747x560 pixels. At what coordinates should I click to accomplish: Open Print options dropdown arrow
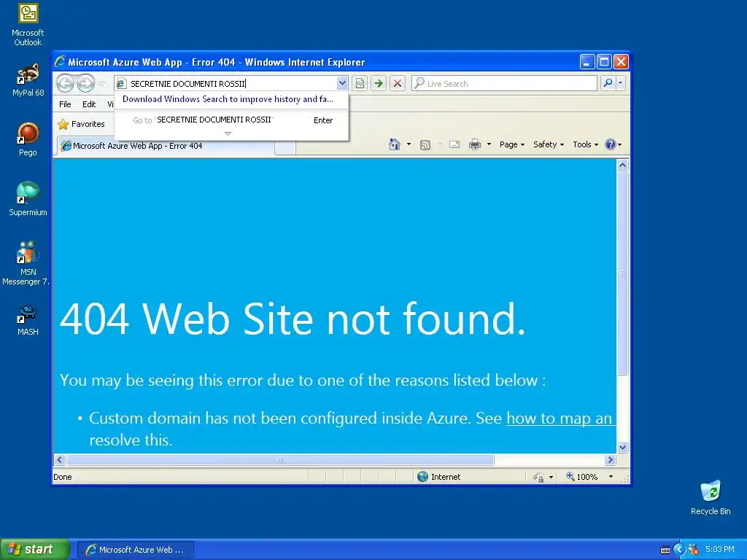coord(489,144)
